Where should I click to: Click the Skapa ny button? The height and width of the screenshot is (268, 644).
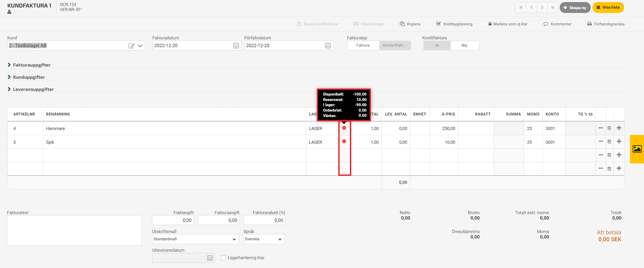point(575,8)
